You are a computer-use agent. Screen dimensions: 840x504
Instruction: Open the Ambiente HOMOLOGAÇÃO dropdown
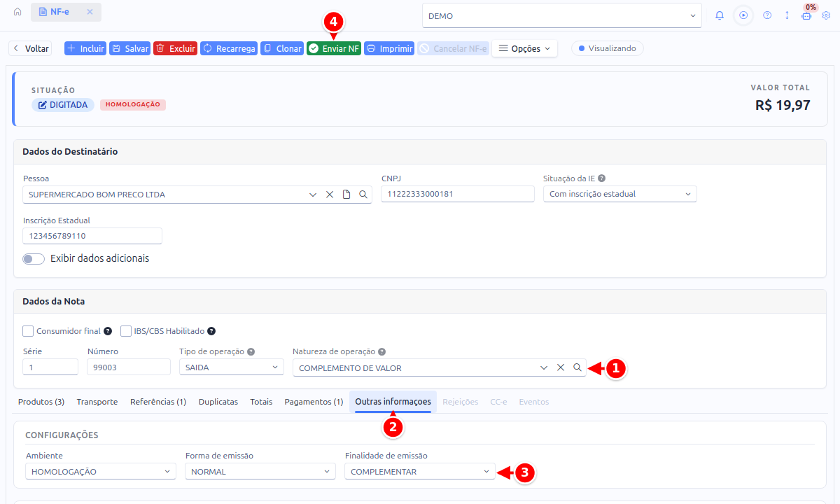point(101,472)
